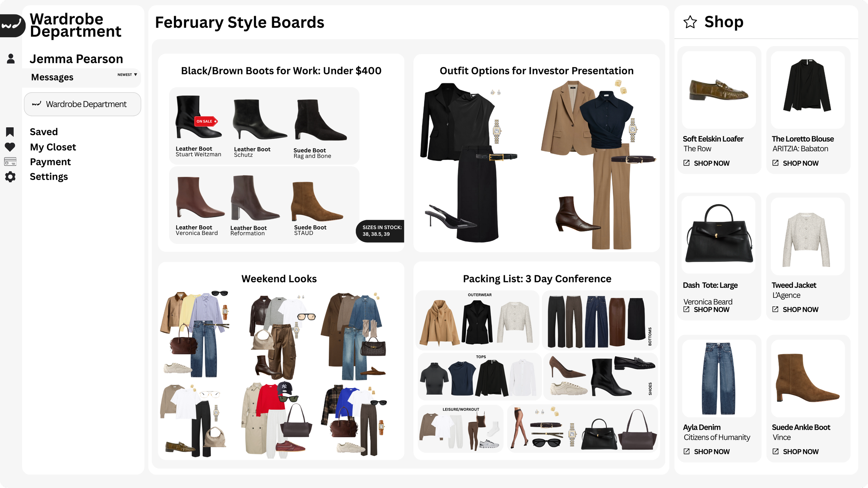The height and width of the screenshot is (488, 868).
Task: Click the Shop star icon
Action: tap(690, 22)
